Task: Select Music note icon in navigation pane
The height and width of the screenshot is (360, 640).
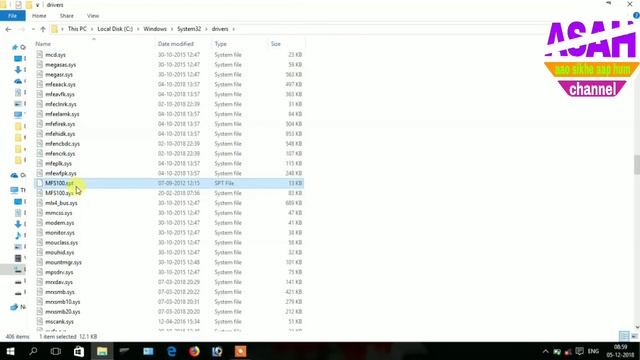Action: point(18,236)
